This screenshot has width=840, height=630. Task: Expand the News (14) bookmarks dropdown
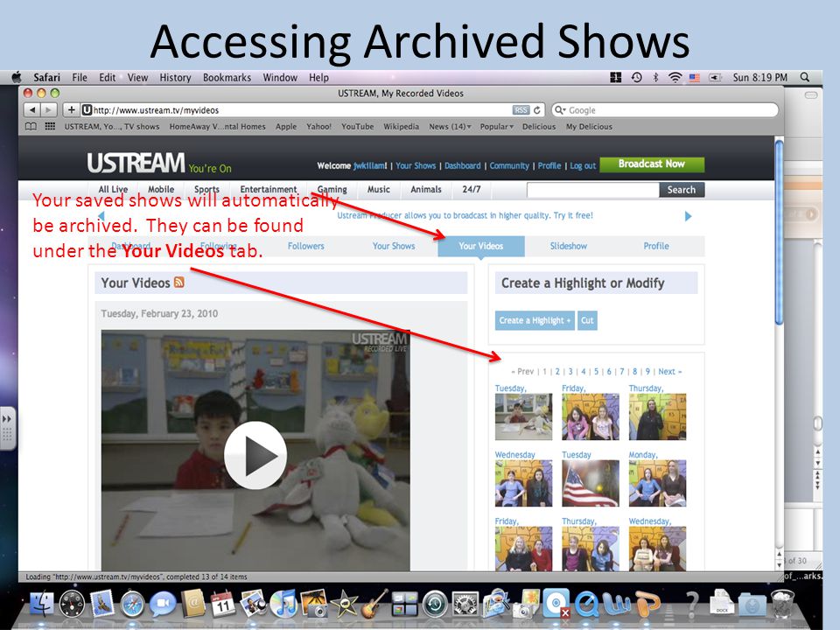click(450, 126)
